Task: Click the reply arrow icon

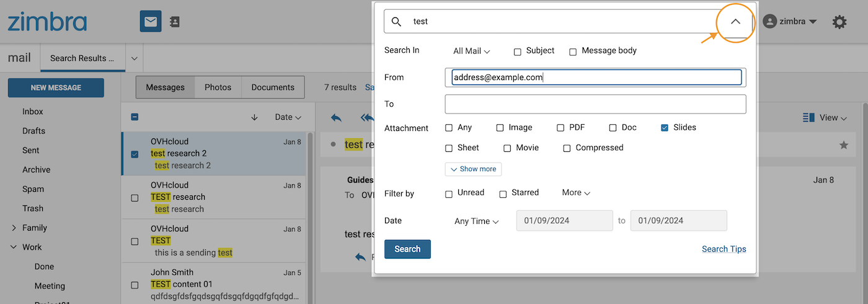Action: tap(336, 117)
